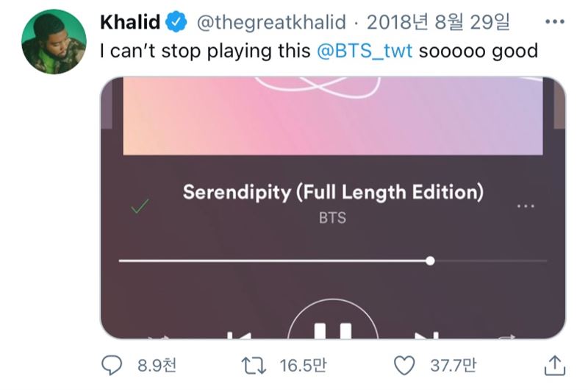Click the next track icon
Image resolution: width=588 pixels, height=390 pixels.
click(x=426, y=335)
